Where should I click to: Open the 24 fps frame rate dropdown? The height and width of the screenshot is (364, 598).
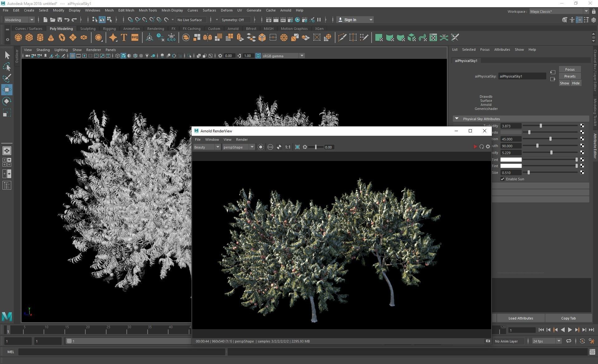pyautogui.click(x=547, y=341)
